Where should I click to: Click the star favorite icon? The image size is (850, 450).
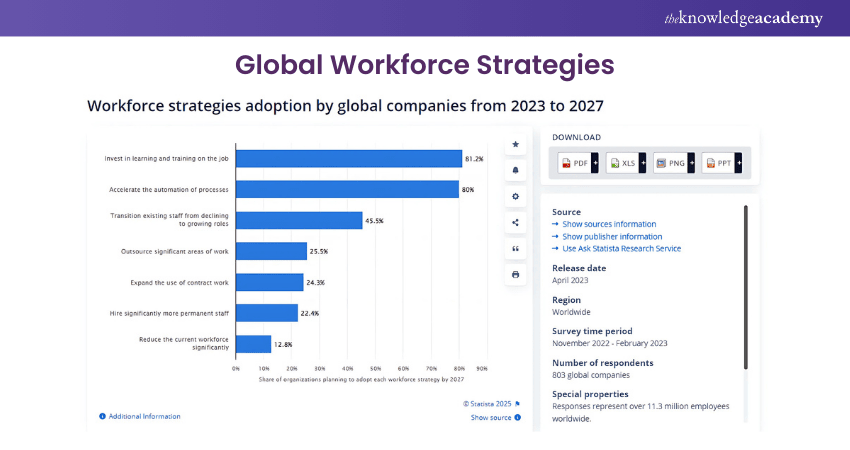[x=515, y=144]
